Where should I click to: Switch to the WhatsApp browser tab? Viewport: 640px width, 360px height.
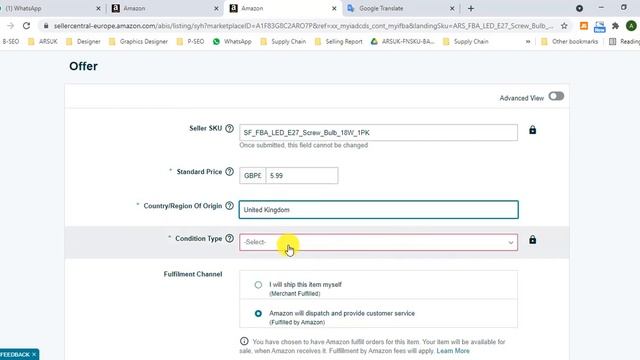click(49, 8)
